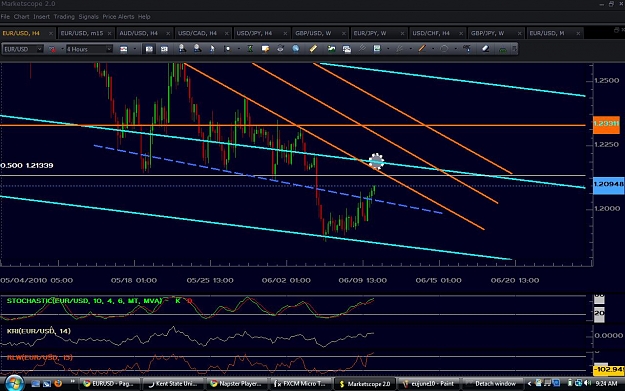
Task: Expand the arrow next to the red chart icon
Action: 62,49
